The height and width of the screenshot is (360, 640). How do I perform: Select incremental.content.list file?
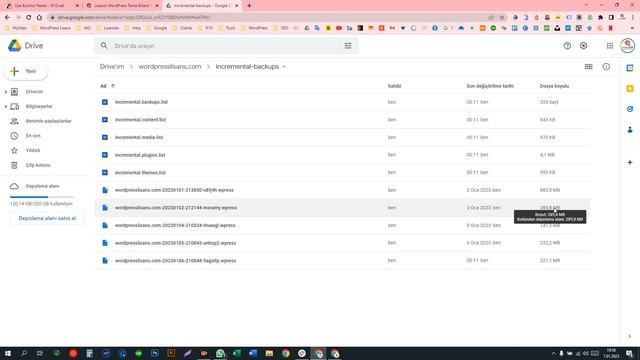(343, 120)
